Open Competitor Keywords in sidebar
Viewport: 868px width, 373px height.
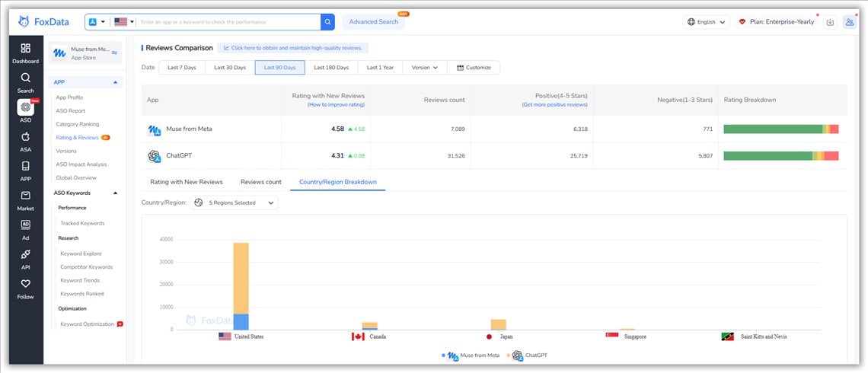click(x=86, y=266)
